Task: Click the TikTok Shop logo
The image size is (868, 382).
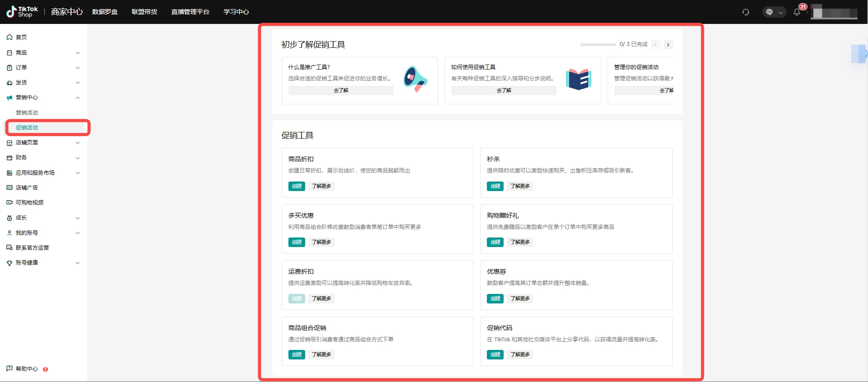Action: pos(22,12)
